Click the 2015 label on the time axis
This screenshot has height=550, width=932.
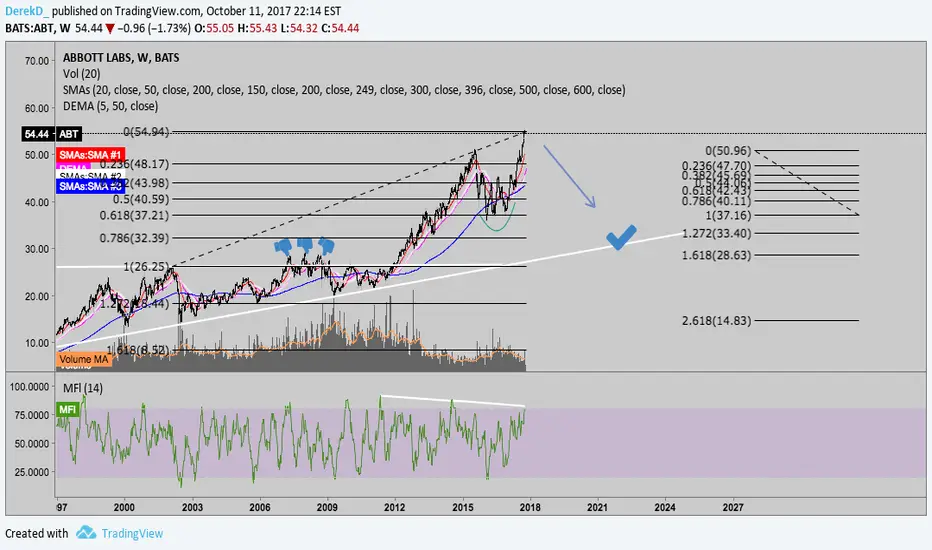click(463, 507)
